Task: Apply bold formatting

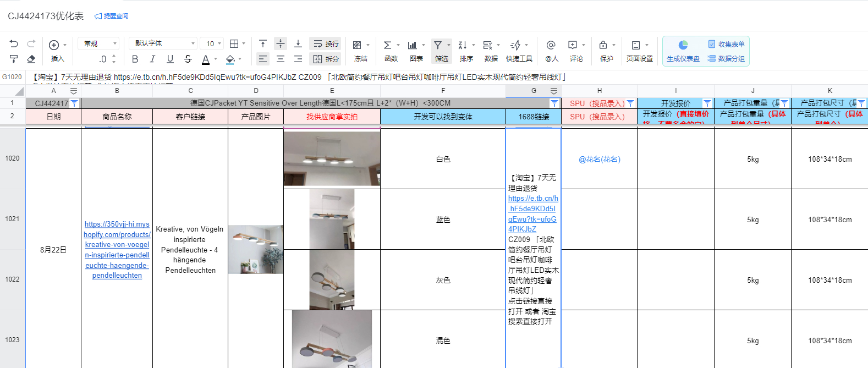Action: pyautogui.click(x=135, y=59)
